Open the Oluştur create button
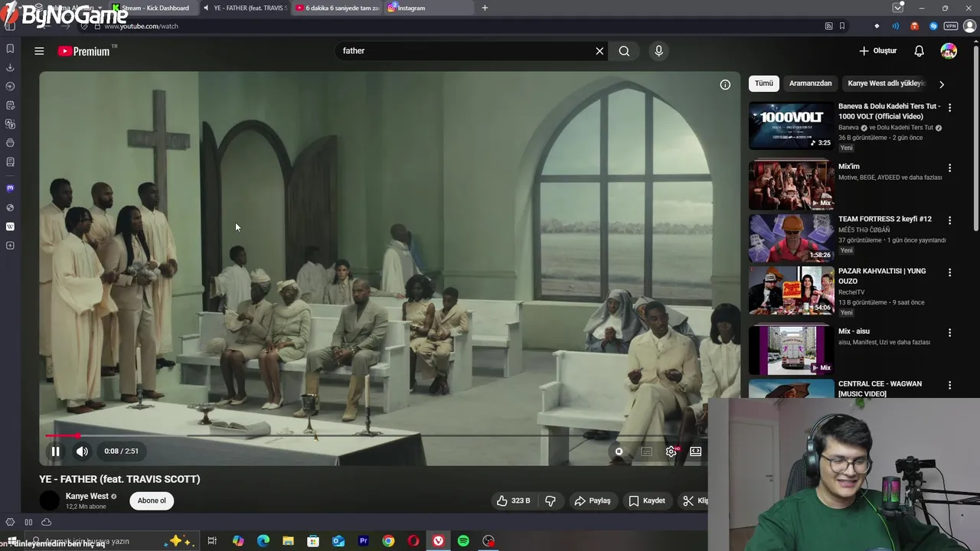Image resolution: width=980 pixels, height=551 pixels. click(877, 51)
